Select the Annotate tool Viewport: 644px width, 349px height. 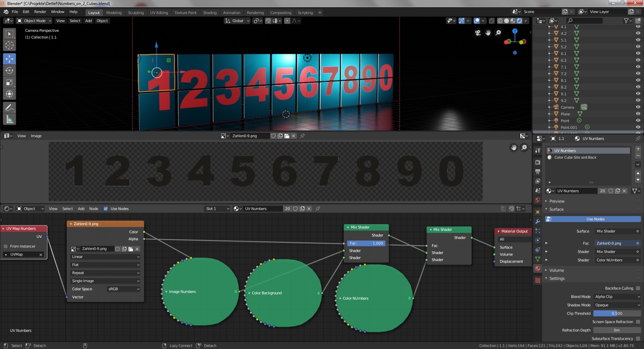[x=9, y=107]
